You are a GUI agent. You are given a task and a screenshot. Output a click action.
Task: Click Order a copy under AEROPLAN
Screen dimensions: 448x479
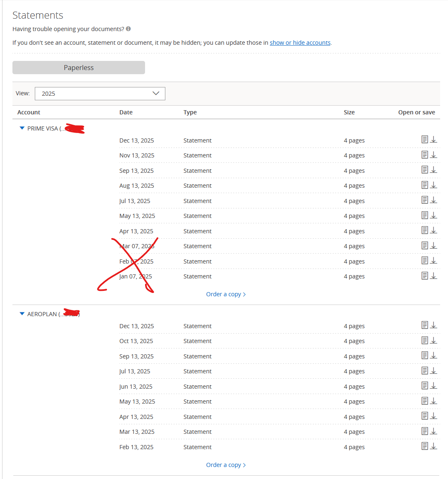(x=226, y=465)
